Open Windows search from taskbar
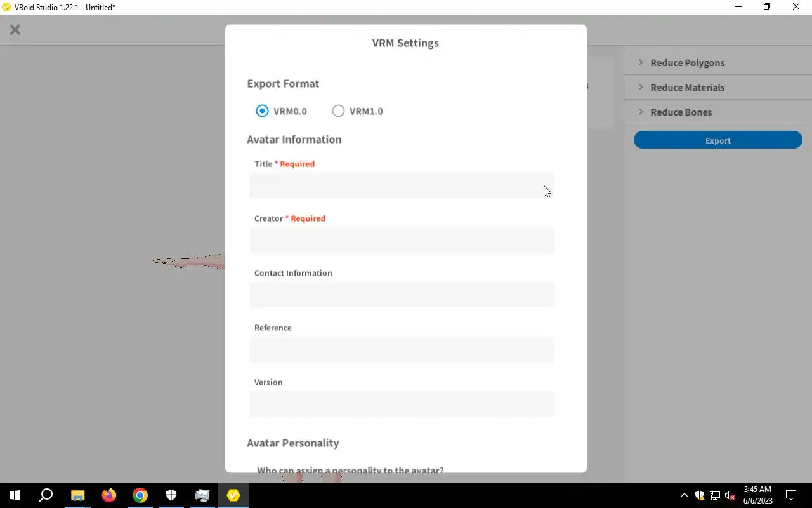812x508 pixels. click(x=46, y=495)
